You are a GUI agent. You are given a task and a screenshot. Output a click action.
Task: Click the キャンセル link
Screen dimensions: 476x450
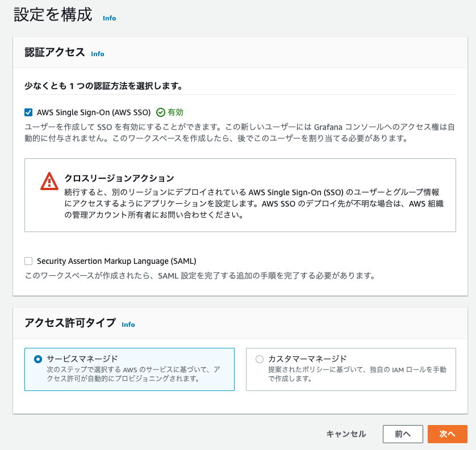[346, 434]
